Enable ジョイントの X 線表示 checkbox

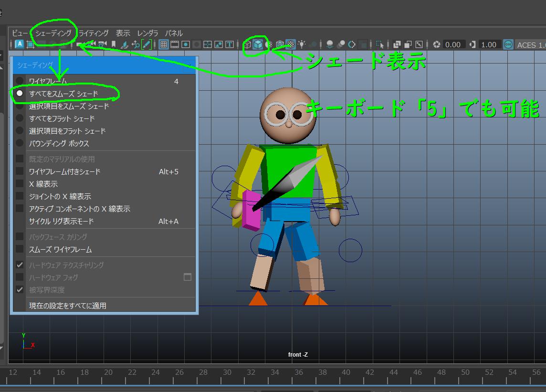(20, 196)
